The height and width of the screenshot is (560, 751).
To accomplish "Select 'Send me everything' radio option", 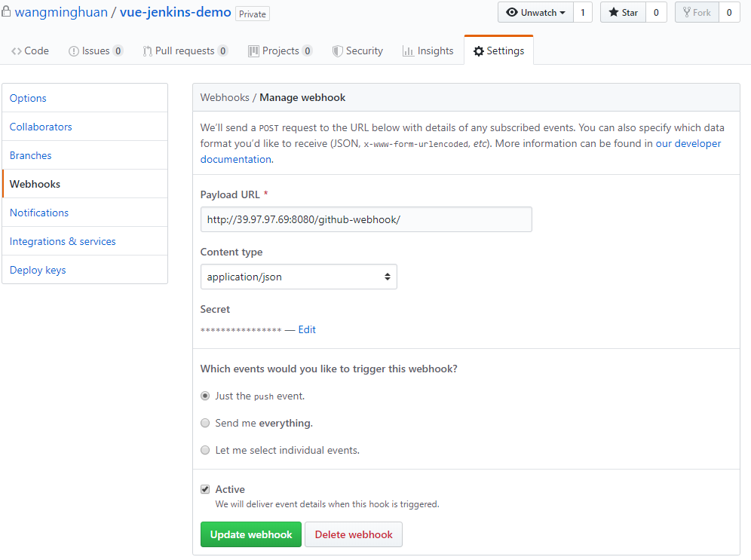I will click(205, 423).
